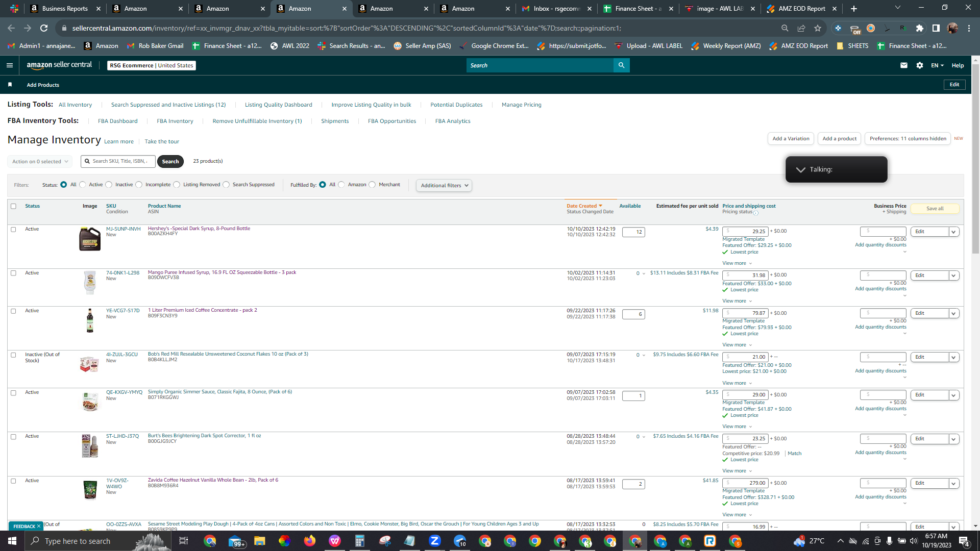Screen dimensions: 980x551
Task: Expand Edit dropdown for Hershey's Syrup row
Action: tap(953, 232)
